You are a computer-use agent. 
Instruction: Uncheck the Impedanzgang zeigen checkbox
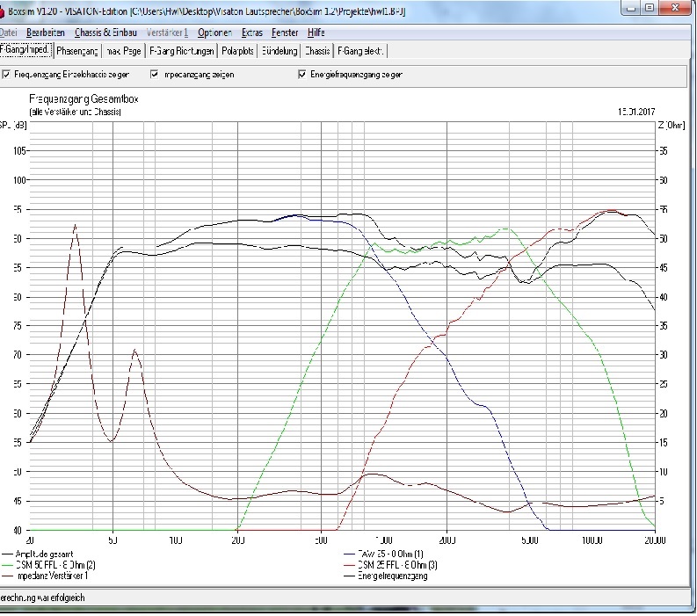click(x=155, y=75)
